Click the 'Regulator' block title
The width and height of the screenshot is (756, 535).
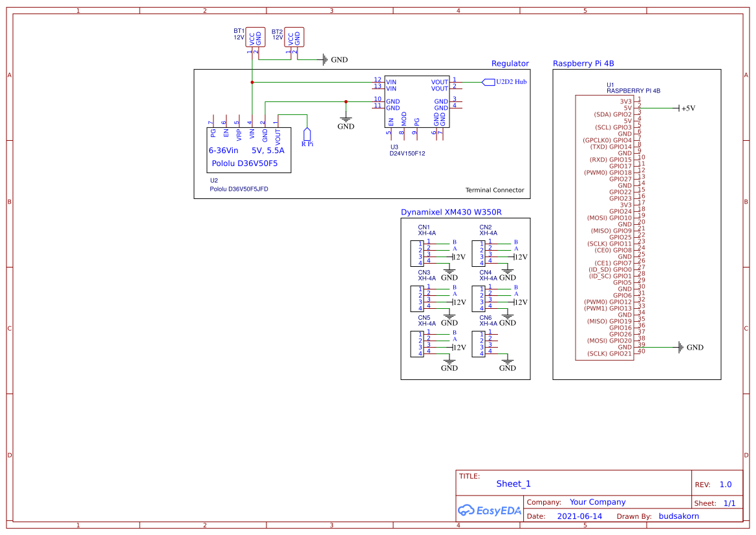tap(510, 63)
